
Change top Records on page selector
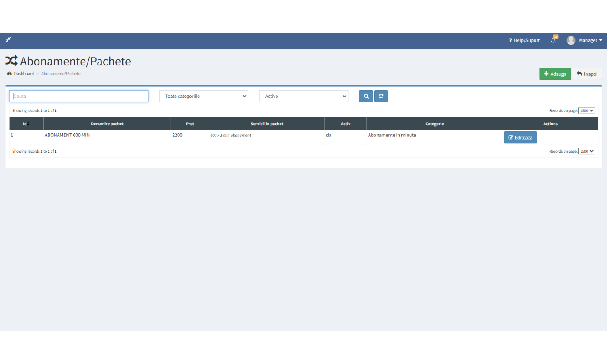pyautogui.click(x=587, y=111)
